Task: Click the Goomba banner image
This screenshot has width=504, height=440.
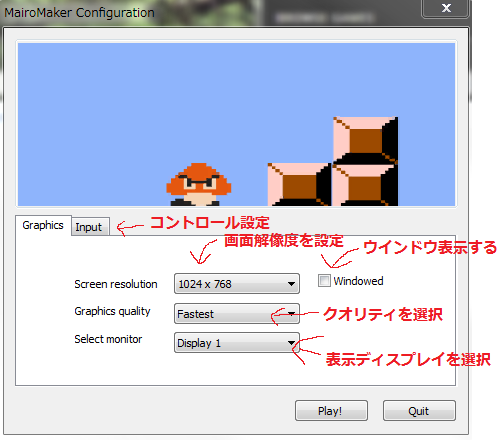Action: [x=236, y=124]
